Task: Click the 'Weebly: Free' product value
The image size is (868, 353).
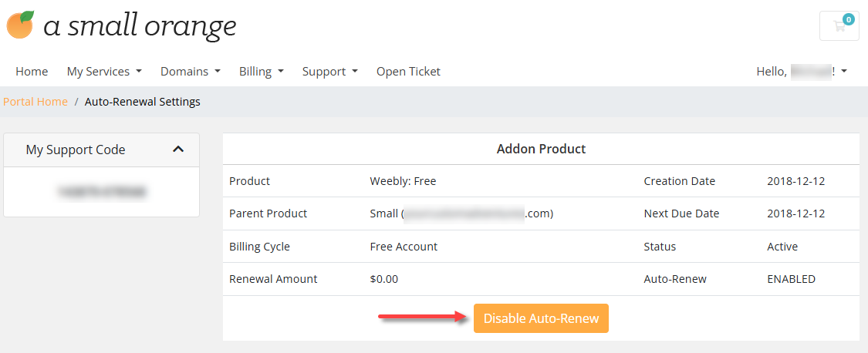Action: (403, 181)
